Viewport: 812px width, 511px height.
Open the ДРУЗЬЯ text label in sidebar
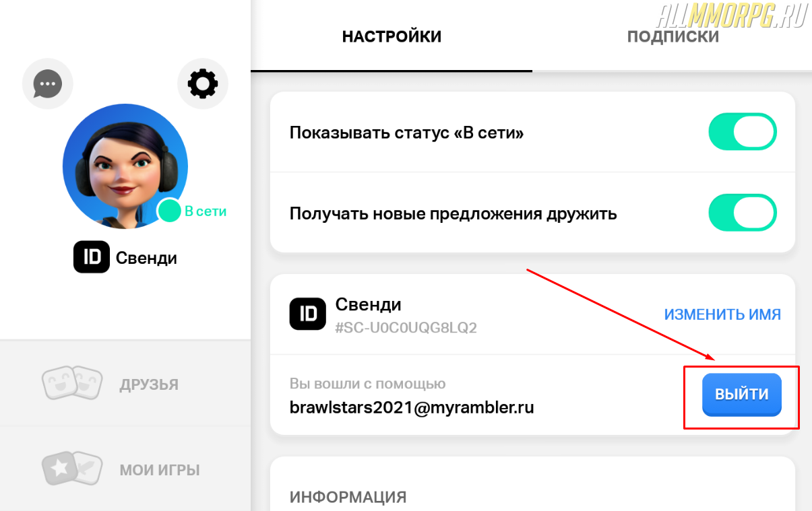pyautogui.click(x=149, y=385)
